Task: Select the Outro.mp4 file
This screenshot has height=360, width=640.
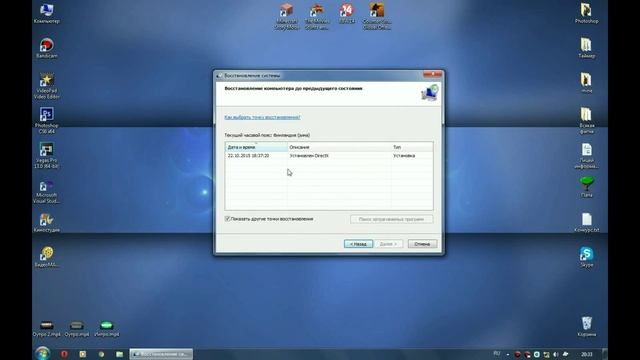Action: click(x=76, y=329)
